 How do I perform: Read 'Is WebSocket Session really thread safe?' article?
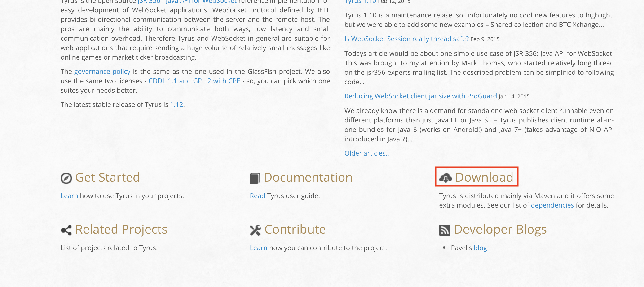pos(406,39)
